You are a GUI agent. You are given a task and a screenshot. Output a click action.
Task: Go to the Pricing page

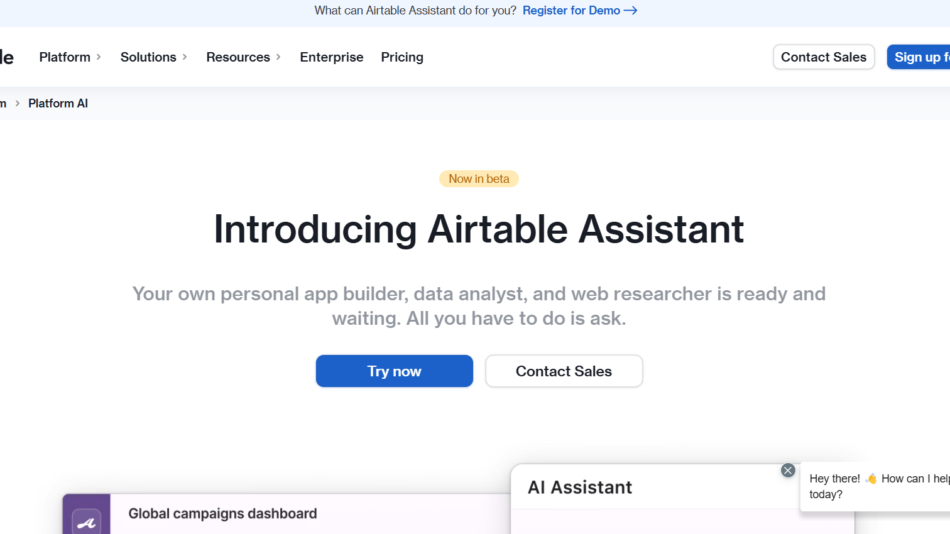[402, 57]
